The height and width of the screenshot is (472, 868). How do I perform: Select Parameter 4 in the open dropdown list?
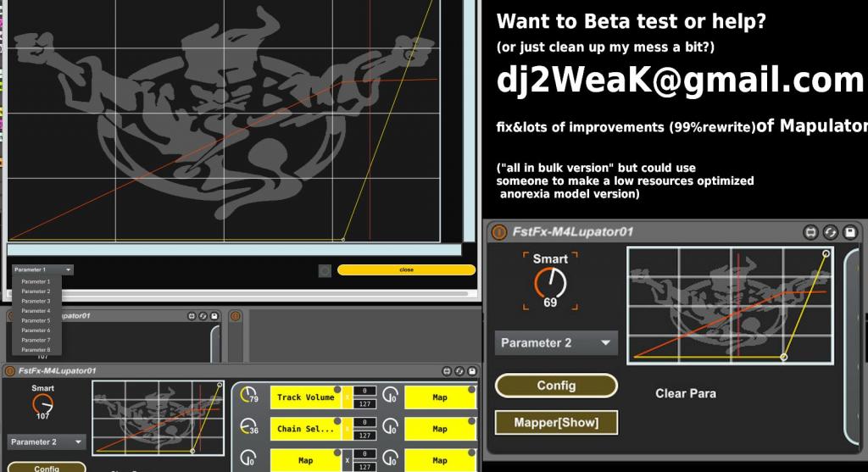[x=36, y=311]
